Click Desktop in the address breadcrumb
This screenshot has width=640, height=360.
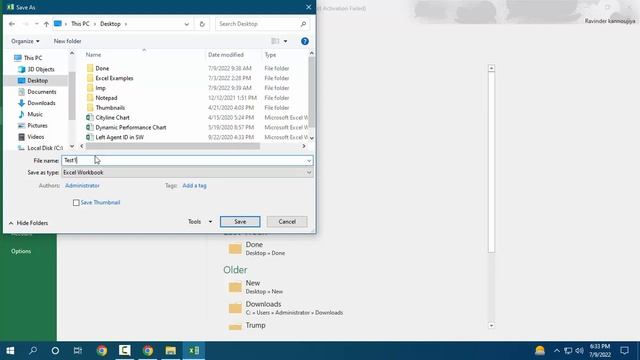(x=110, y=24)
